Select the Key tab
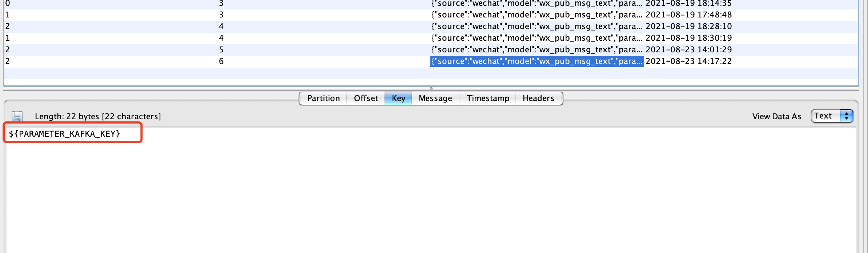 [x=398, y=98]
